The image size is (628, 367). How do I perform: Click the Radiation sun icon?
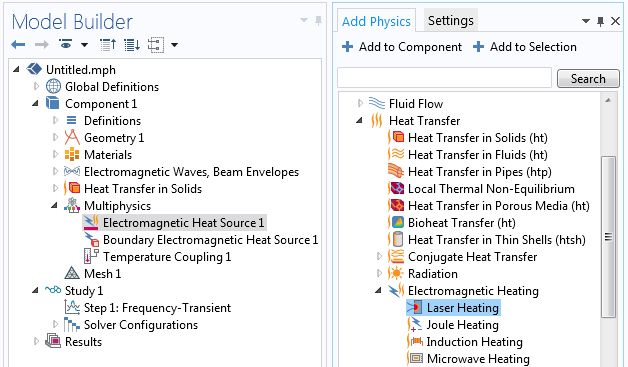pos(396,273)
